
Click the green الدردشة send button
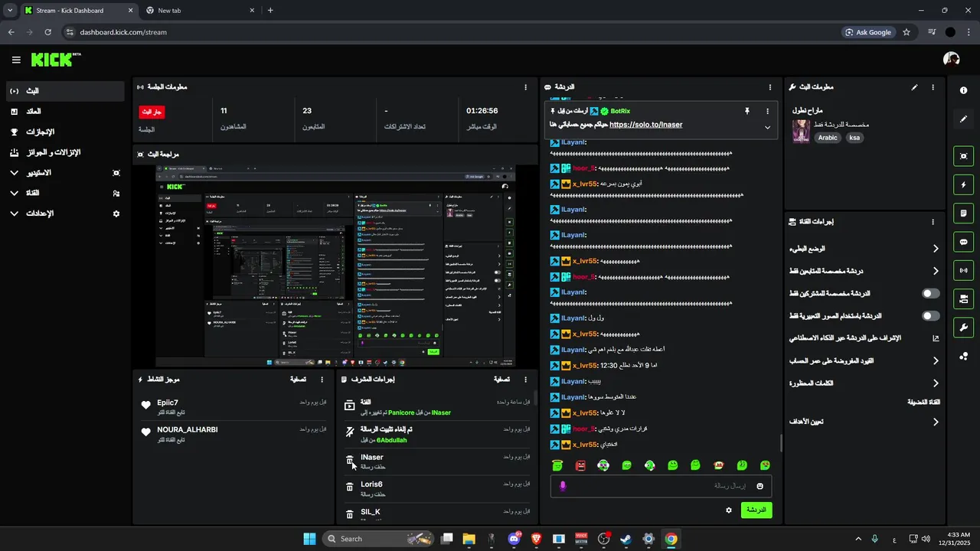tap(756, 510)
